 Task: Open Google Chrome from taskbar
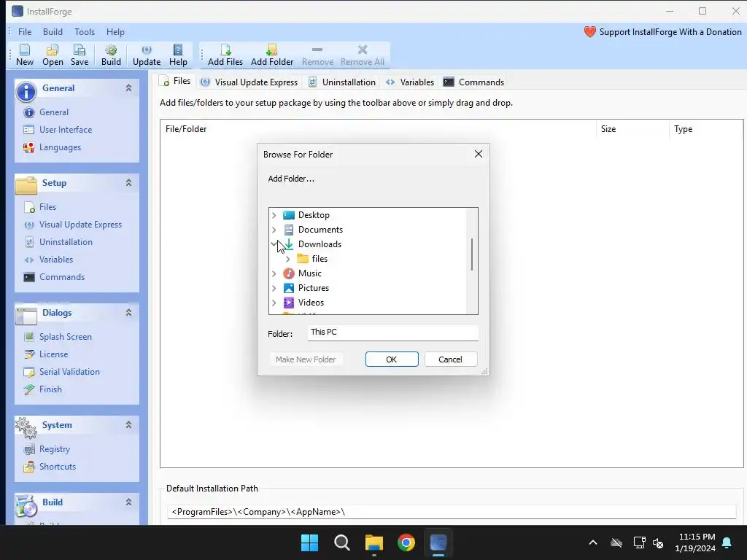[x=406, y=542]
